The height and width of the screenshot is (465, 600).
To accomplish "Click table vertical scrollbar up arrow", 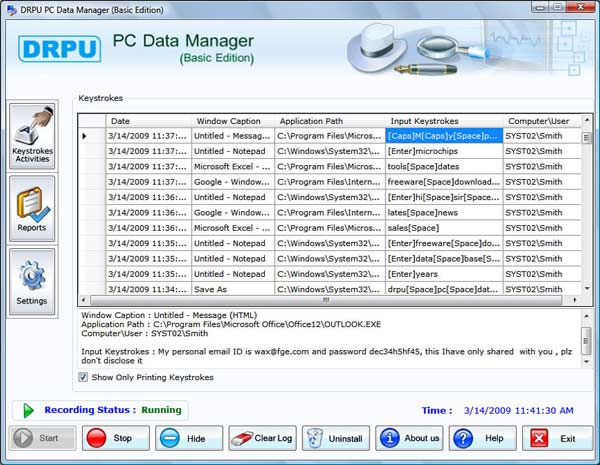I will pyautogui.click(x=587, y=120).
